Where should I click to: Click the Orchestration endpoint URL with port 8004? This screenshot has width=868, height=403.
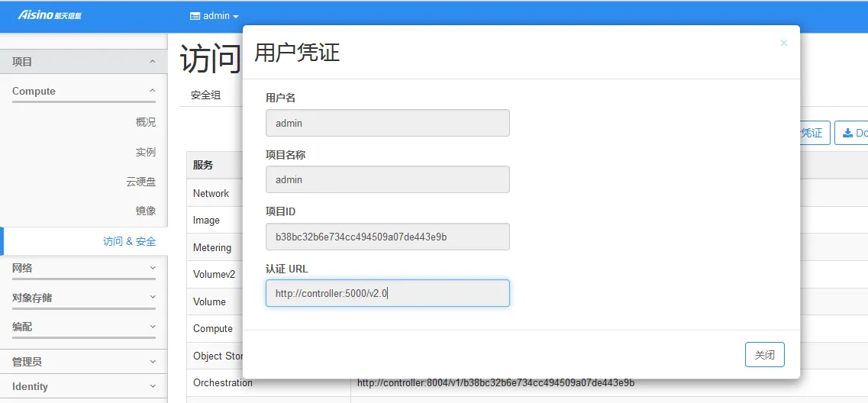point(495,382)
